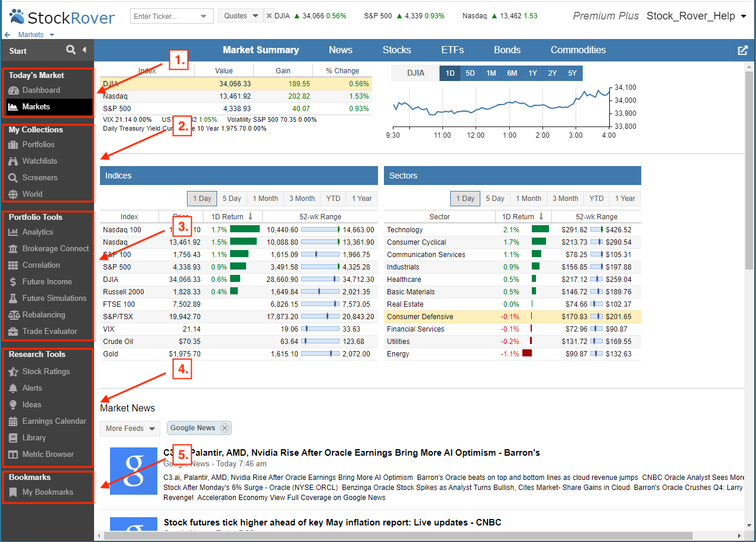The height and width of the screenshot is (542, 756).
Task: Click the Technology sector 52-week range bar
Action: pos(596,230)
